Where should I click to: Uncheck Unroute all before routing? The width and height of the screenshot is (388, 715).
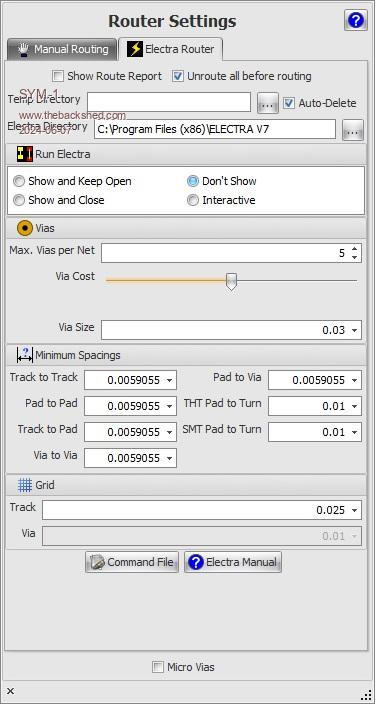point(178,76)
